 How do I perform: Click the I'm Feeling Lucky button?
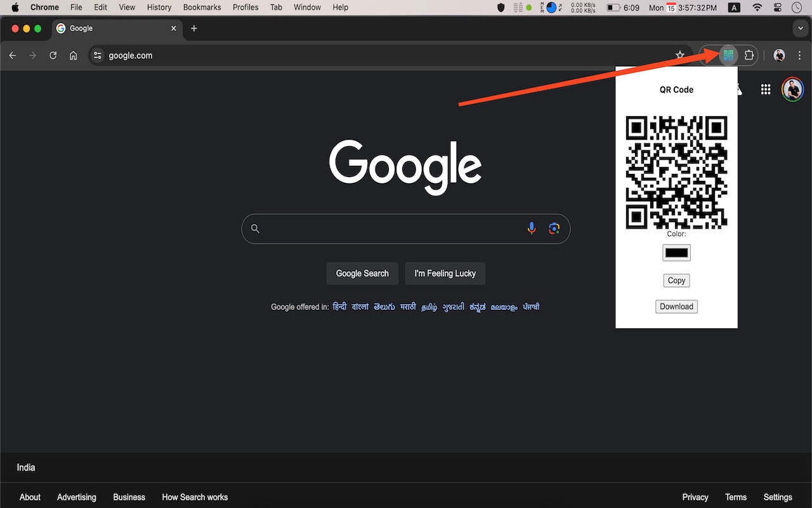(x=445, y=274)
